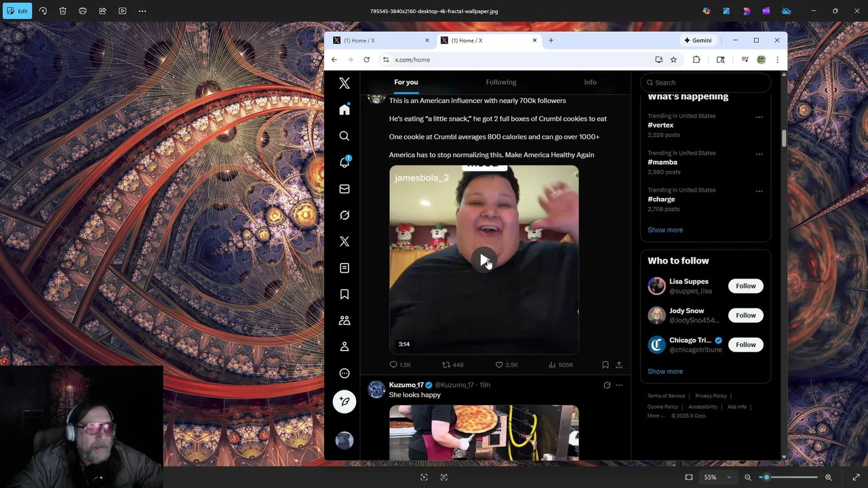This screenshot has height=488, width=868.
Task: Open Premium X icon in sidebar
Action: click(x=344, y=241)
